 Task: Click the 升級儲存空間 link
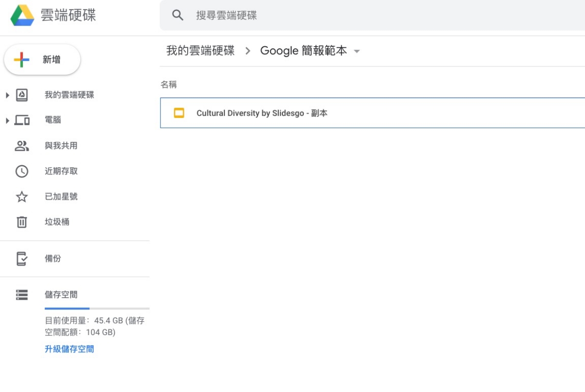point(69,349)
